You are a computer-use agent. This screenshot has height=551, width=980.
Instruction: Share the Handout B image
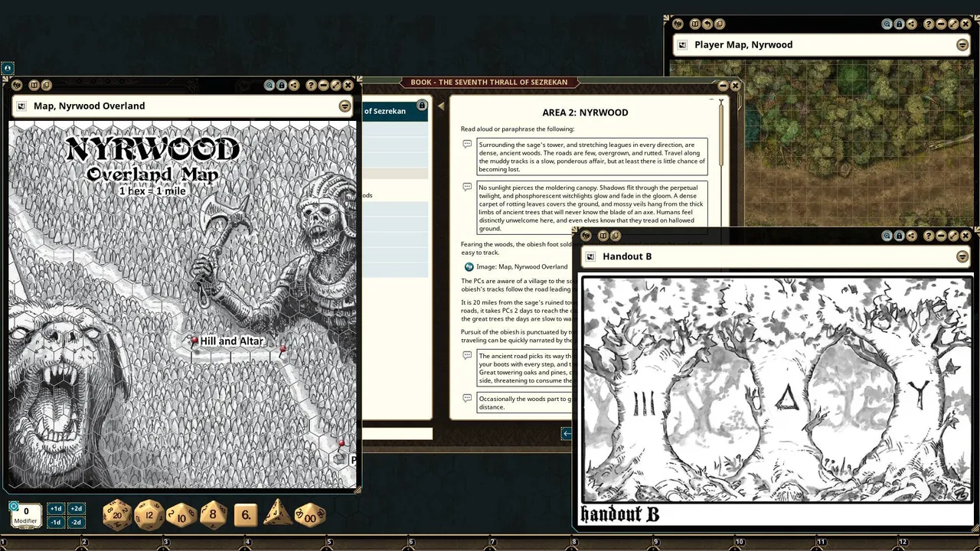[912, 236]
